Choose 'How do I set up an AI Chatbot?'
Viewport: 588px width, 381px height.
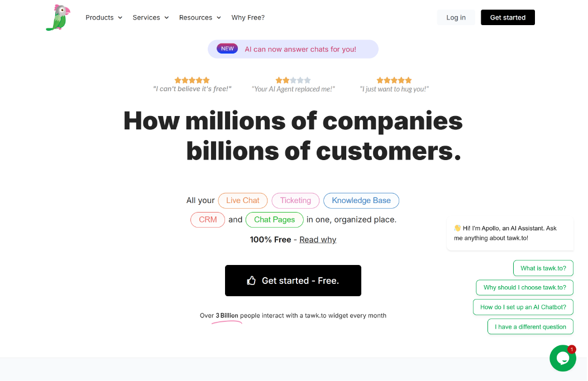click(523, 307)
